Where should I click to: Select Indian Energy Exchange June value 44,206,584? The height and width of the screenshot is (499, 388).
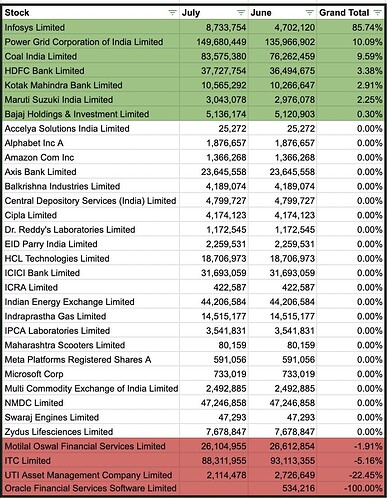pos(282,302)
